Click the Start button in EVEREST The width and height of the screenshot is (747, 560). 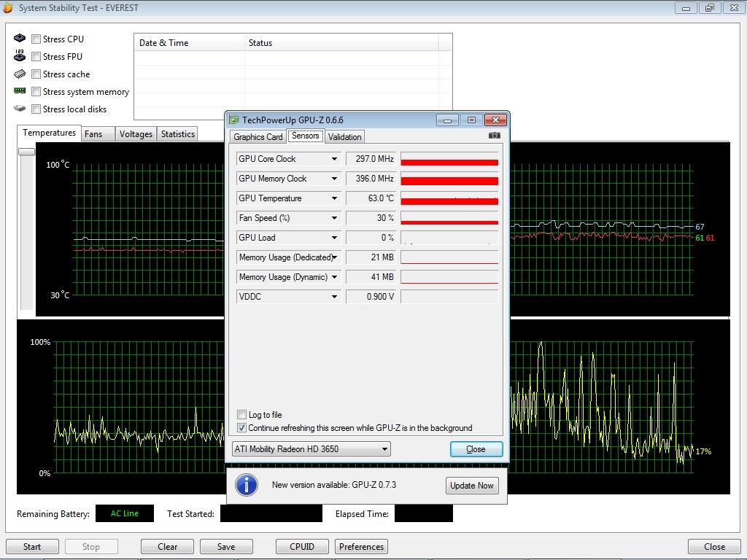pos(32,547)
